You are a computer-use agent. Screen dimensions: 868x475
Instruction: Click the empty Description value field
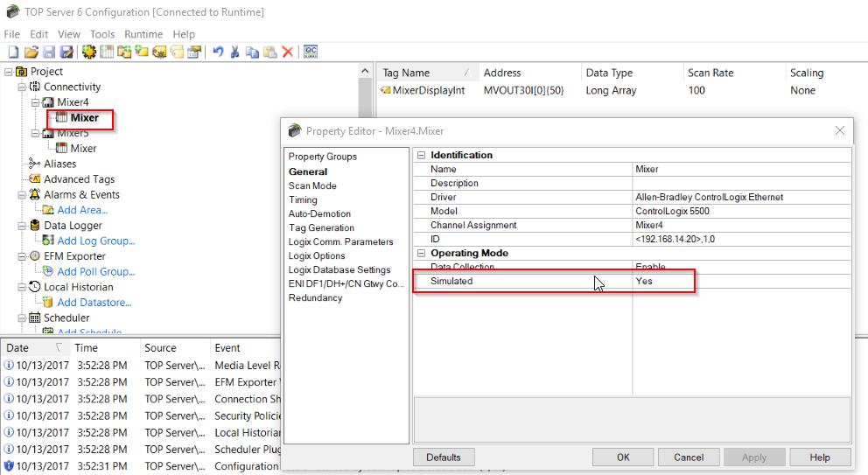click(741, 183)
